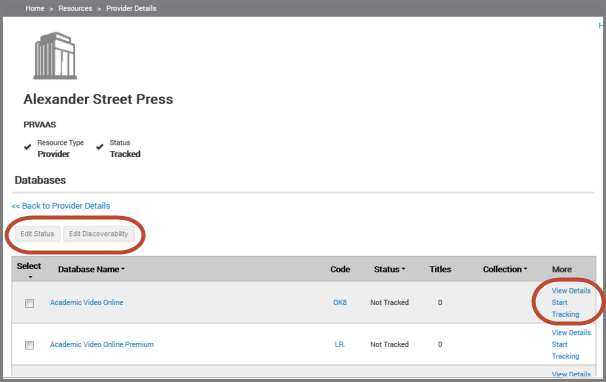View Details for Academic Video Online
Image resolution: width=606 pixels, height=382 pixels.
coord(571,290)
